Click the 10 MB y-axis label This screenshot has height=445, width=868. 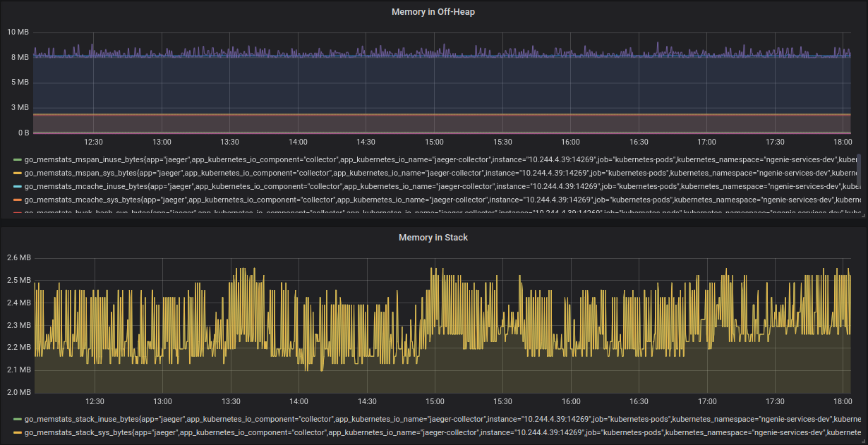click(x=18, y=32)
